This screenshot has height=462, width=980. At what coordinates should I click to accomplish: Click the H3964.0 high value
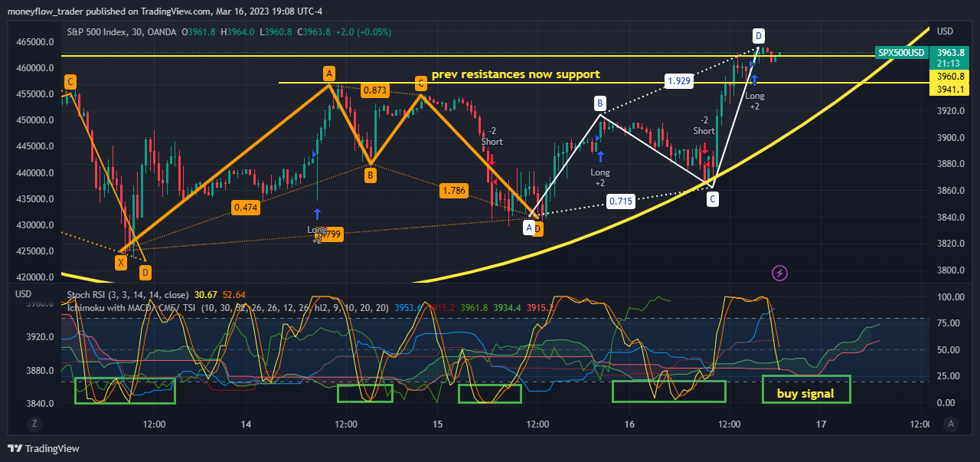tap(237, 31)
